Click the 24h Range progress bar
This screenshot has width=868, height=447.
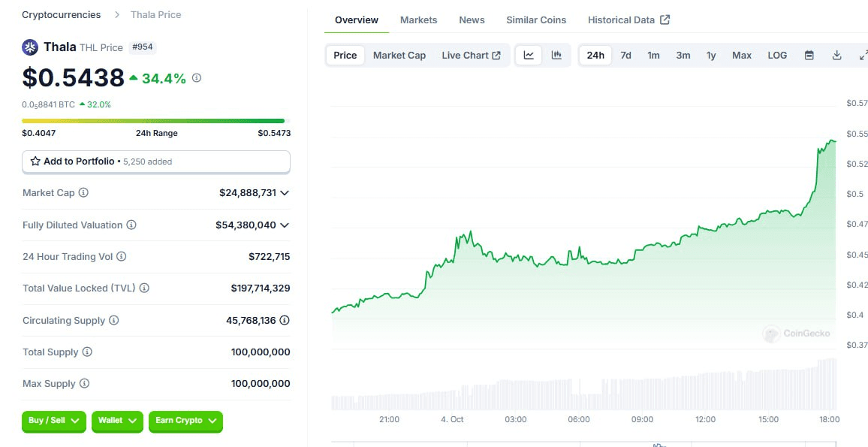click(156, 121)
